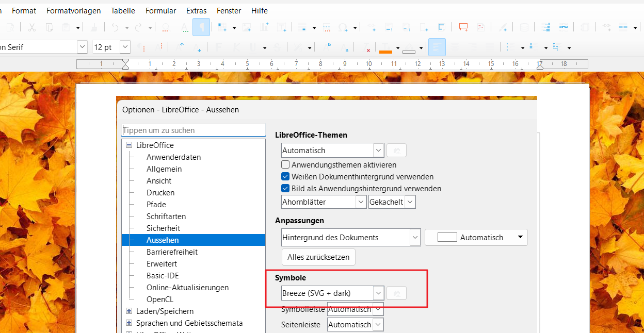
Task: Click the Cut scissors icon
Action: 32,27
